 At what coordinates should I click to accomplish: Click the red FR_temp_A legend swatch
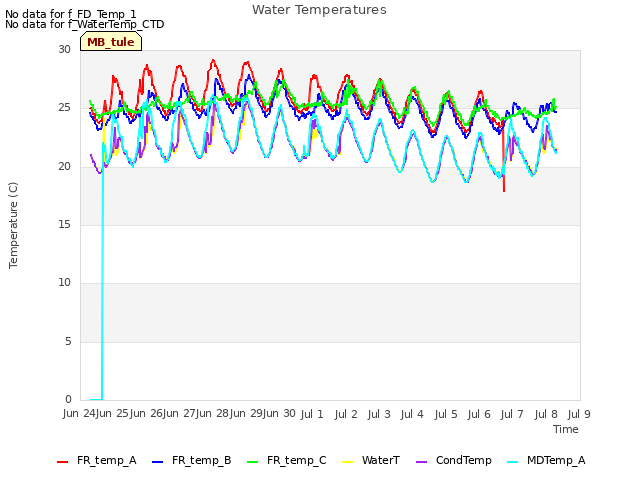click(x=62, y=462)
